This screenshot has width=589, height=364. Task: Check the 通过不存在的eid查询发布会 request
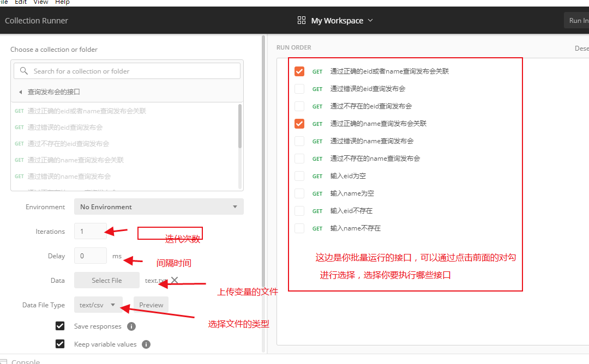pos(299,106)
